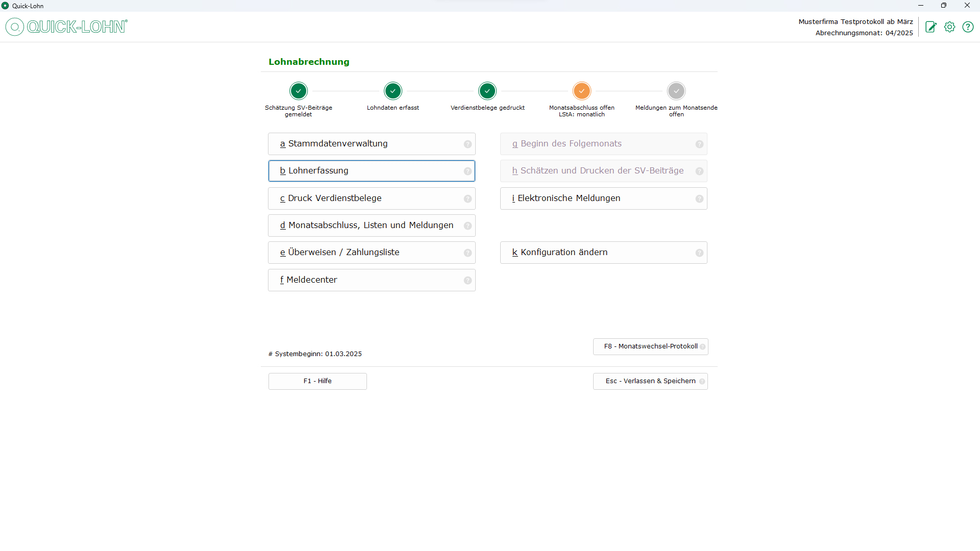Click green Schätzung SV-Beiträge status circle
This screenshot has height=551, width=980.
pos(299,91)
